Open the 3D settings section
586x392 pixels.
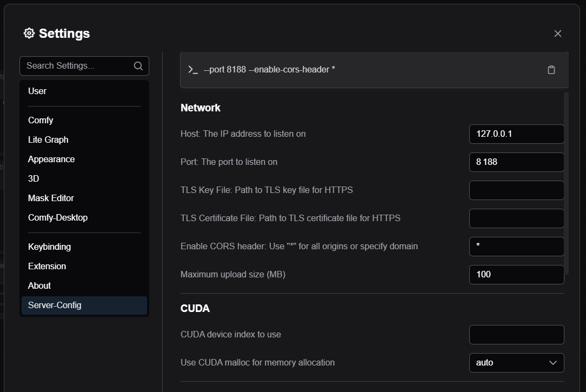point(34,178)
